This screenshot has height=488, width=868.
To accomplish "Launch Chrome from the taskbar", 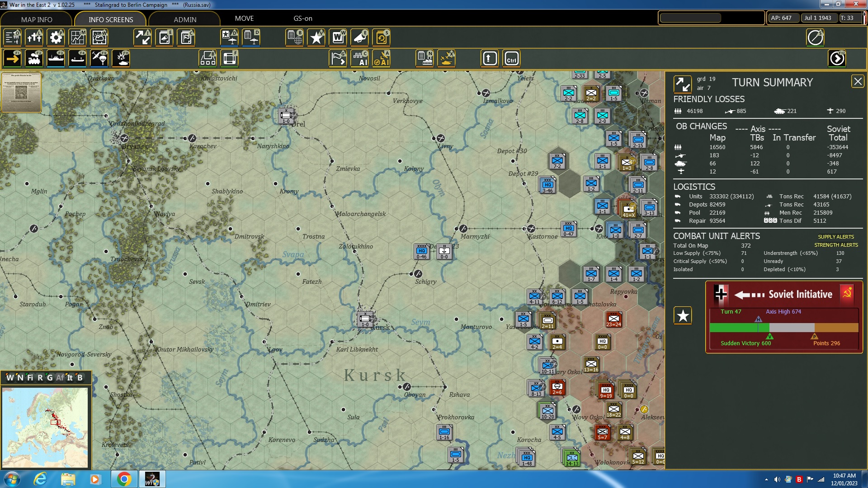I will coord(124,479).
